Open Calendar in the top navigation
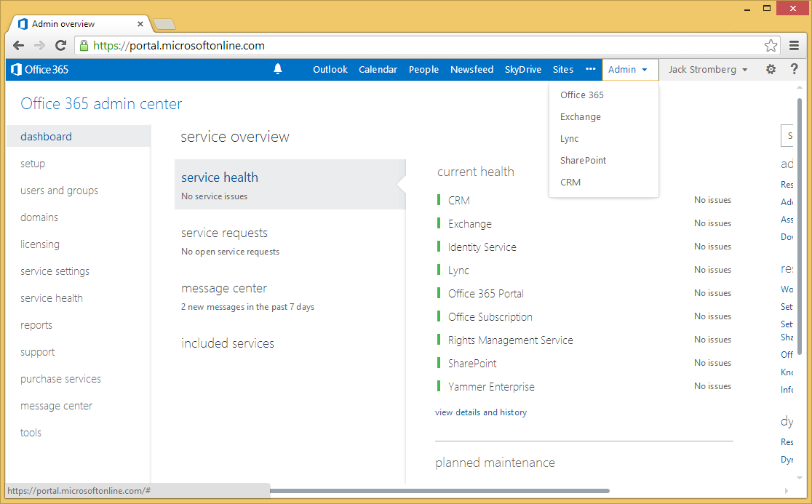 pyautogui.click(x=378, y=69)
